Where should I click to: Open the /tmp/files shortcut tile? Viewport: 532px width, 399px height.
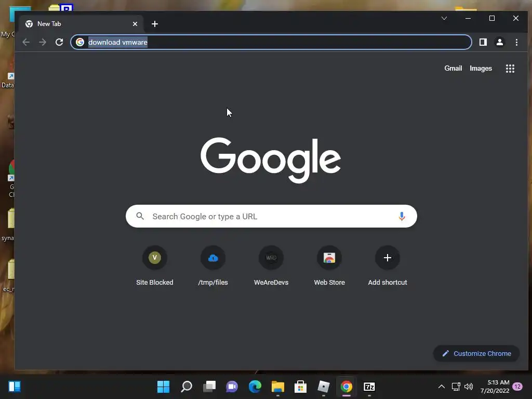click(x=213, y=266)
